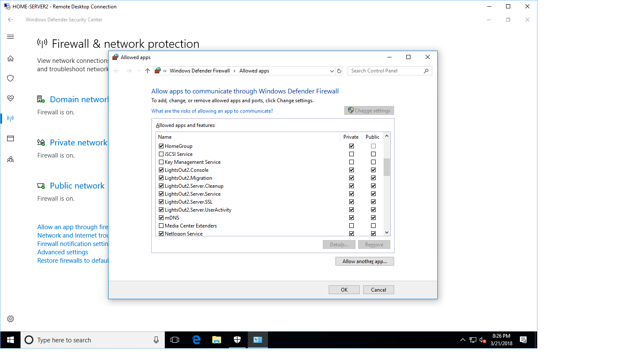Screen dimensions: 644x362
Task: Select the LightsOut2.Server.Cleanup entry
Action: pyautogui.click(x=194, y=186)
